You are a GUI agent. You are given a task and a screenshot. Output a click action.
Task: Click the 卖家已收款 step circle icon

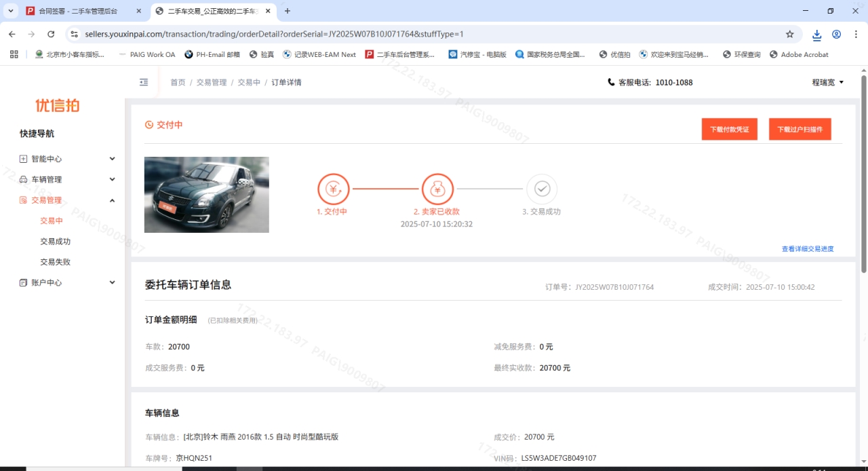(x=437, y=189)
